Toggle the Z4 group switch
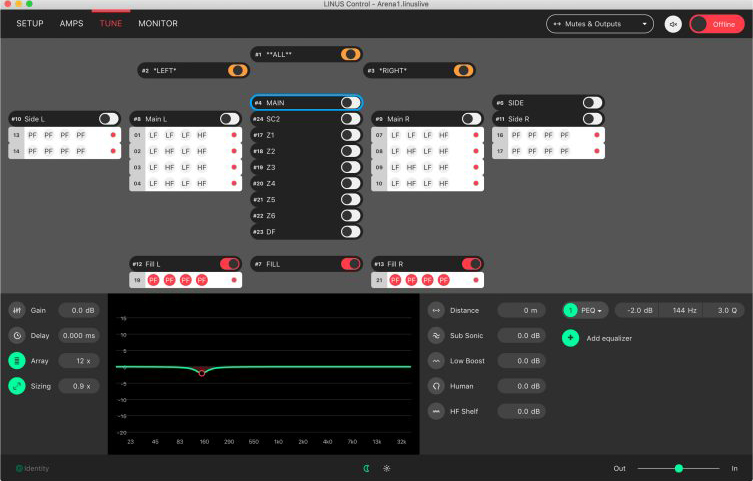 coord(351,183)
